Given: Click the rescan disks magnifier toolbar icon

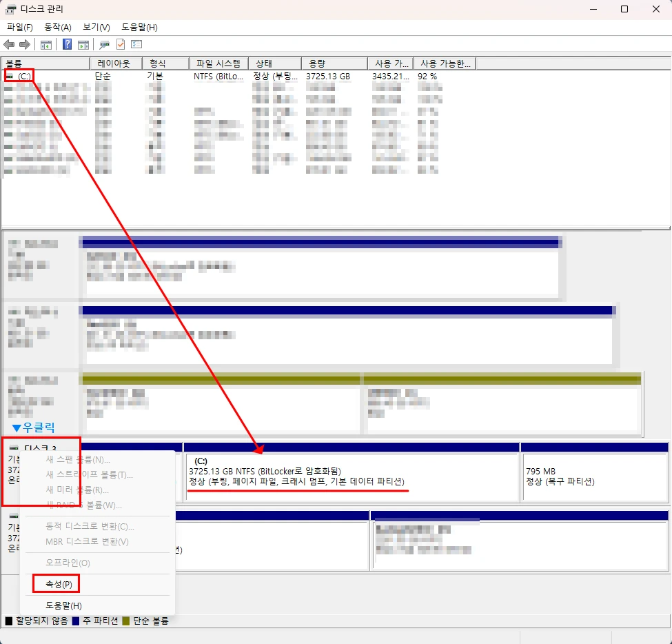Looking at the screenshot, I should 104,44.
